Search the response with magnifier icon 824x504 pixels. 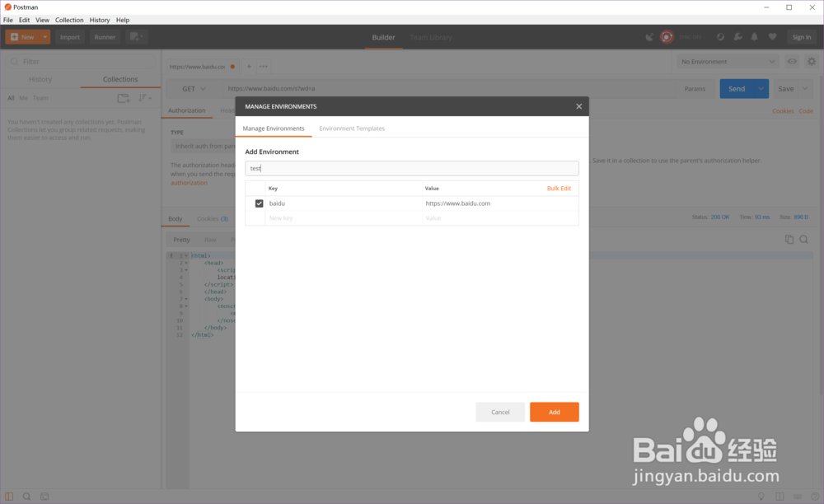click(803, 240)
